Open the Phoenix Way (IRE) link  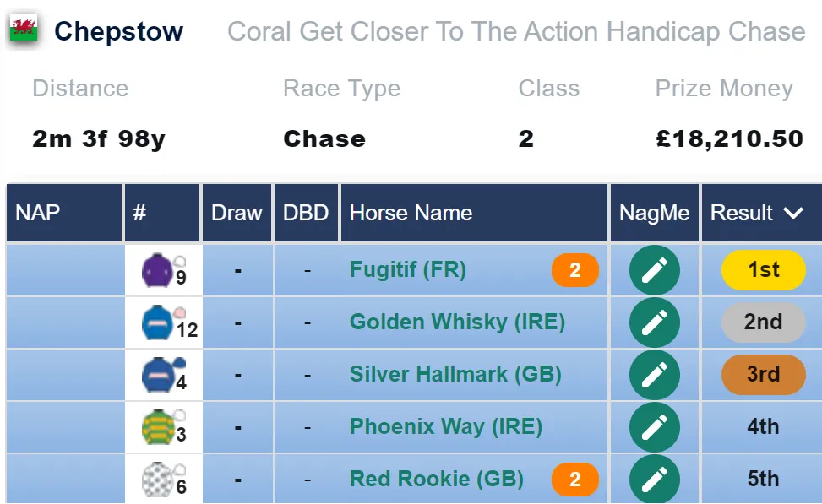click(445, 426)
